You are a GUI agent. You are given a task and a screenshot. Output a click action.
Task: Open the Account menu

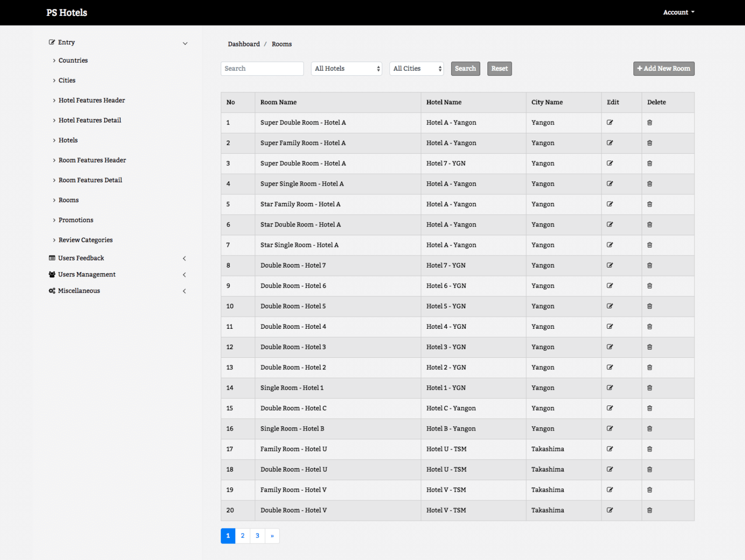tap(678, 12)
